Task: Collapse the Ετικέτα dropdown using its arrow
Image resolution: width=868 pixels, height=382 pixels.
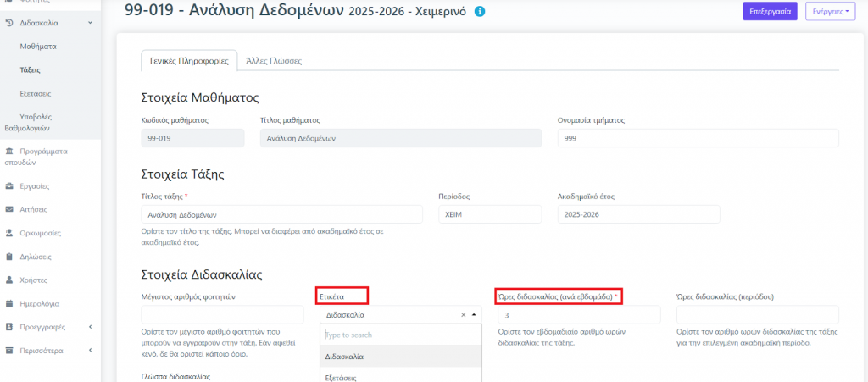Action: [473, 314]
